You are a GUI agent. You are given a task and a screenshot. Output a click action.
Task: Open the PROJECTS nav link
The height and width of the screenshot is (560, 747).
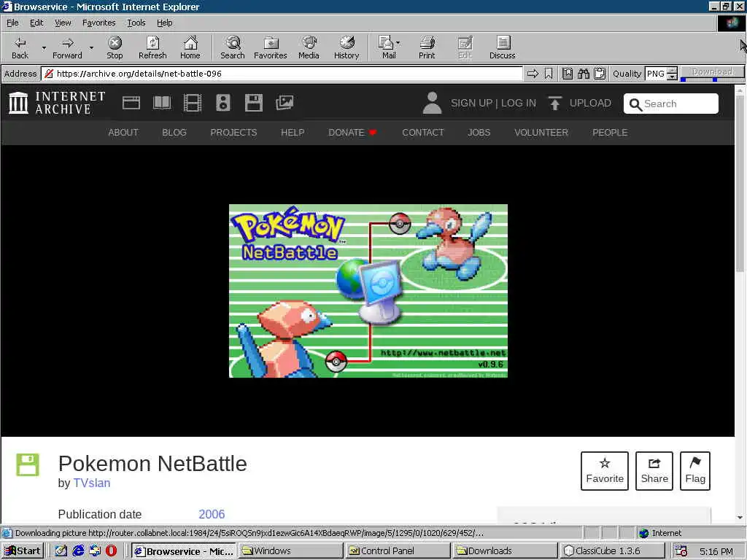233,133
